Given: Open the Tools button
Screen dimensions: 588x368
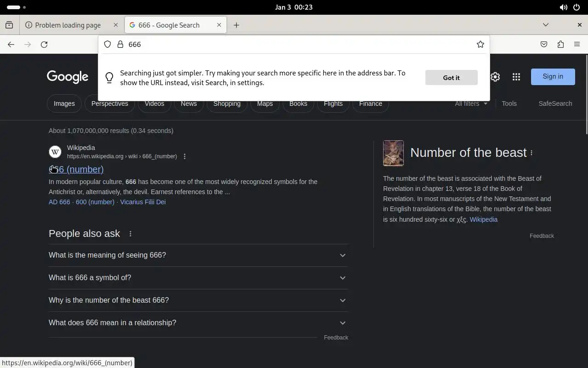Looking at the screenshot, I should (x=509, y=103).
